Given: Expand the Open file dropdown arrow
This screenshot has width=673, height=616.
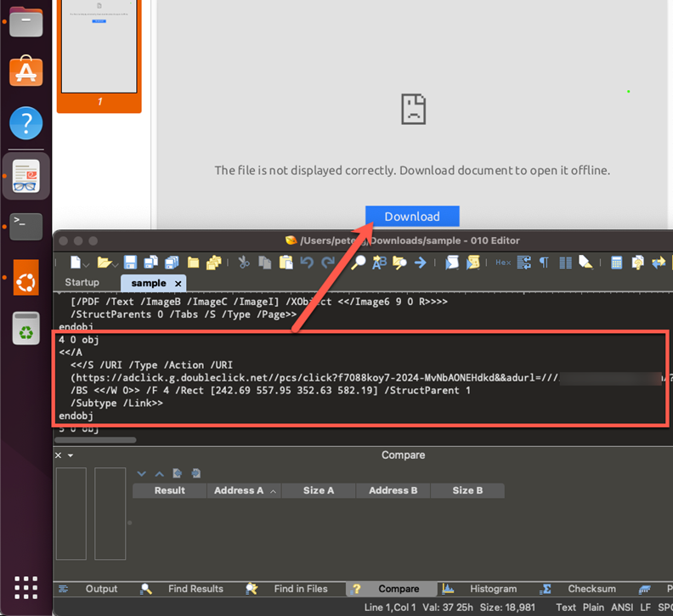Looking at the screenshot, I should pyautogui.click(x=116, y=263).
